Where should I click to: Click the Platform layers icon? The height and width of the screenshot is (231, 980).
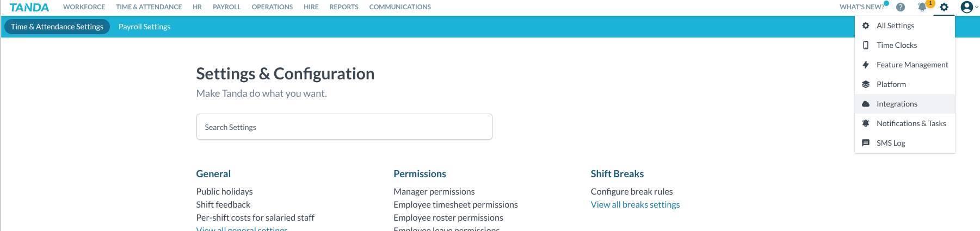[x=866, y=84]
